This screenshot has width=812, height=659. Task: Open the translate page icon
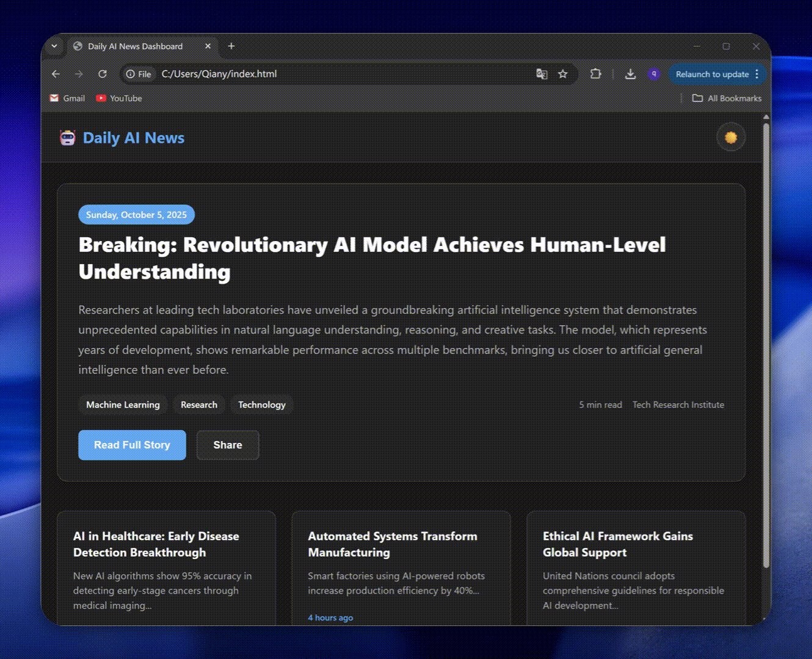(542, 74)
